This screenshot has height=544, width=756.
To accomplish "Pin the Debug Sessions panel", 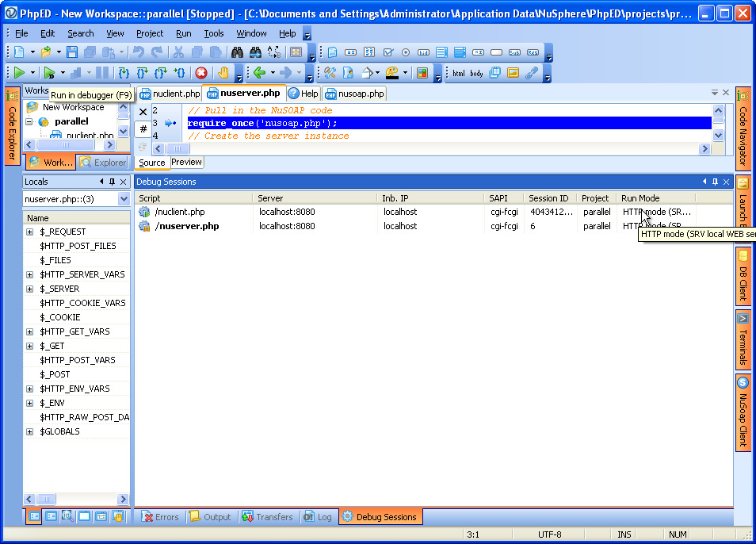I will (x=716, y=182).
